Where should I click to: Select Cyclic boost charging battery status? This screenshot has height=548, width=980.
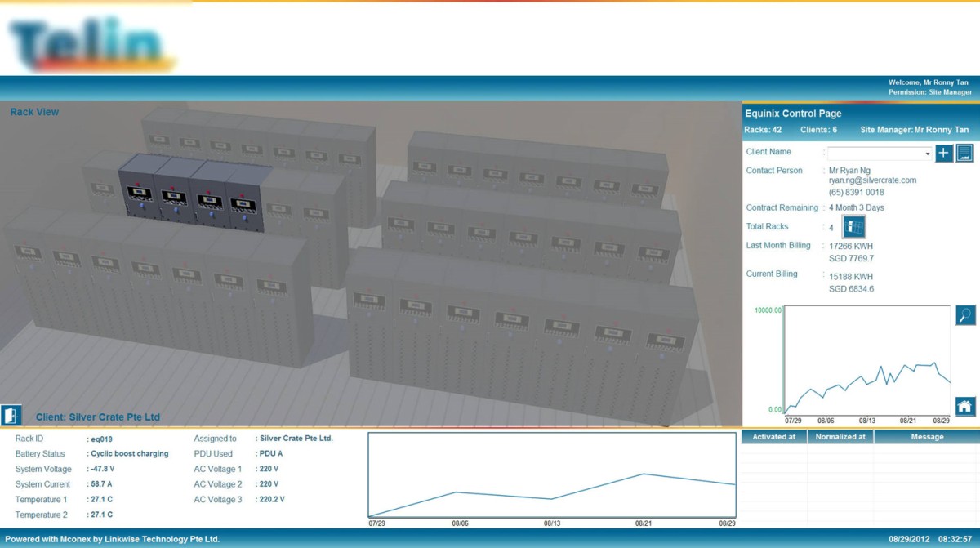coord(129,453)
